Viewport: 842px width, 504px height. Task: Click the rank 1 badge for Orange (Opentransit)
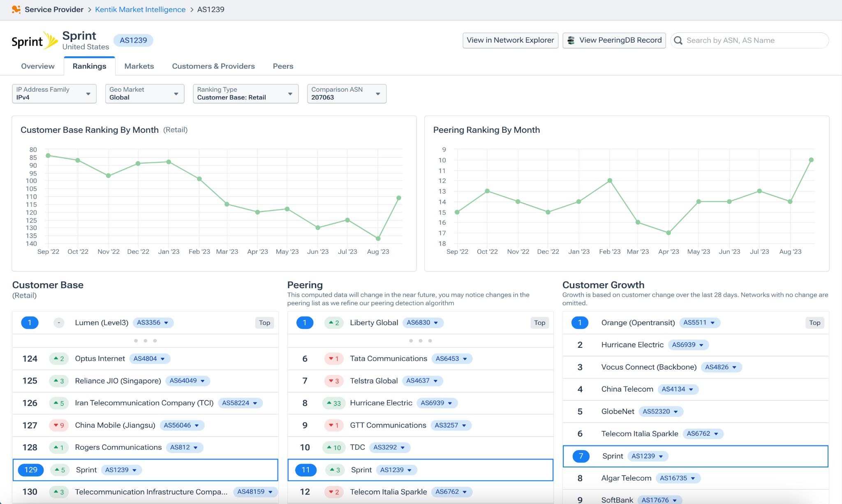click(x=580, y=323)
